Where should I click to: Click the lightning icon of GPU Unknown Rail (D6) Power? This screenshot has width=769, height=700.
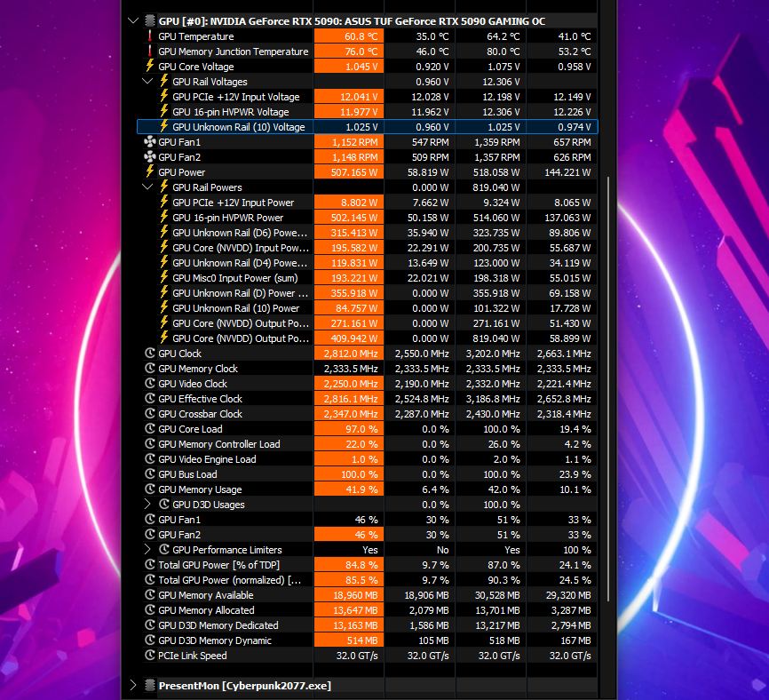164,233
